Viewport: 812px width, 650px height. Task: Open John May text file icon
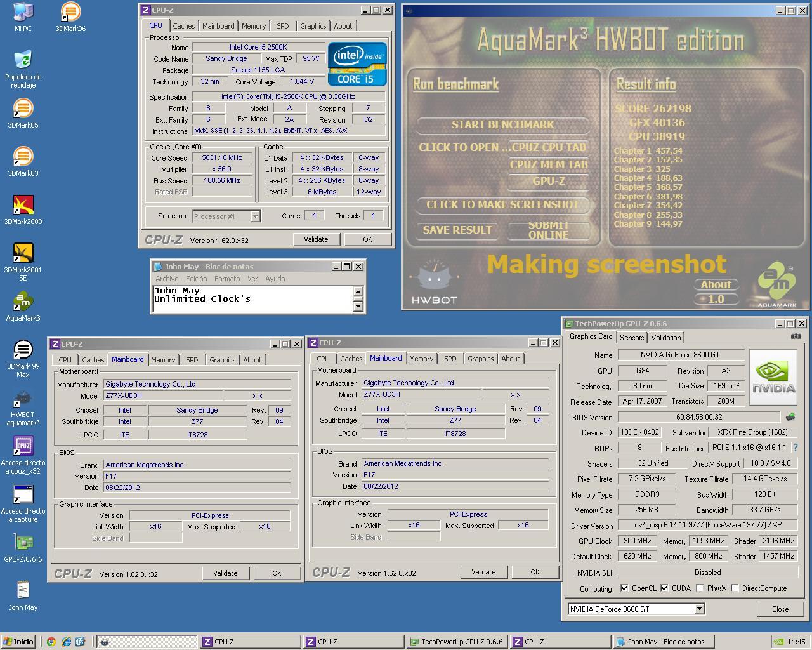pyautogui.click(x=23, y=596)
